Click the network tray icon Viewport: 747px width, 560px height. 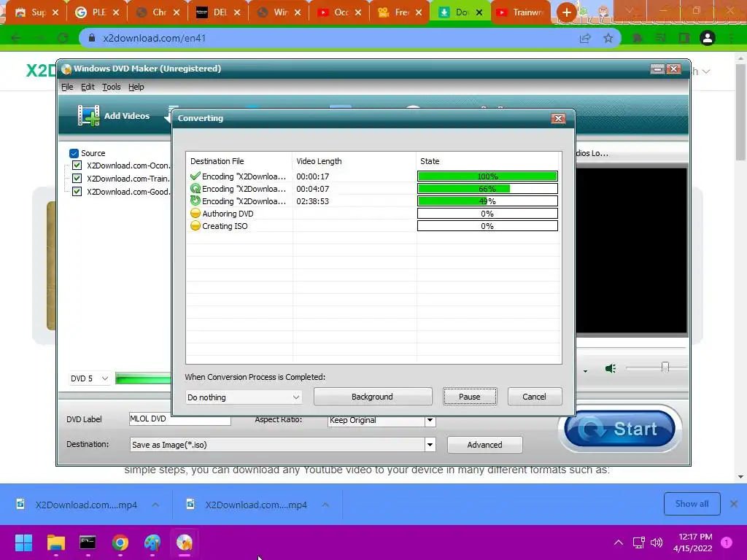(x=639, y=542)
